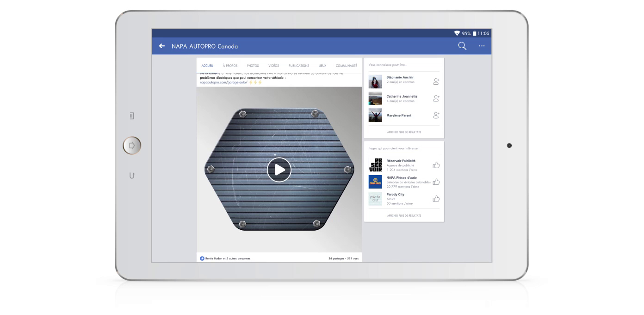
Task: Open the PHOTOS tab
Action: point(253,66)
